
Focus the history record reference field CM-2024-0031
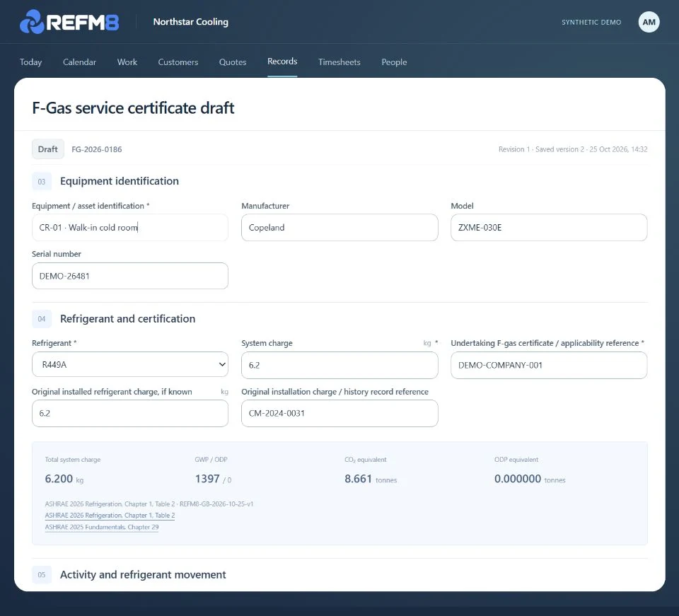pyautogui.click(x=339, y=413)
